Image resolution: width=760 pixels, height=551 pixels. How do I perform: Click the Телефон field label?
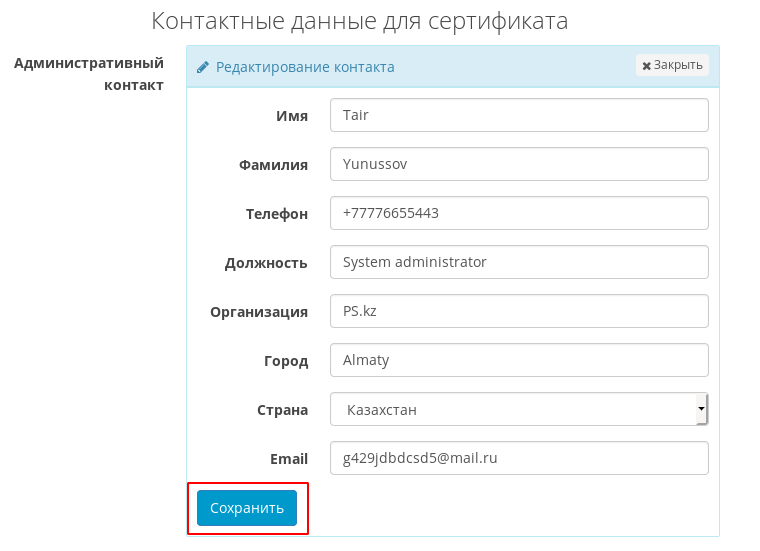coord(277,214)
